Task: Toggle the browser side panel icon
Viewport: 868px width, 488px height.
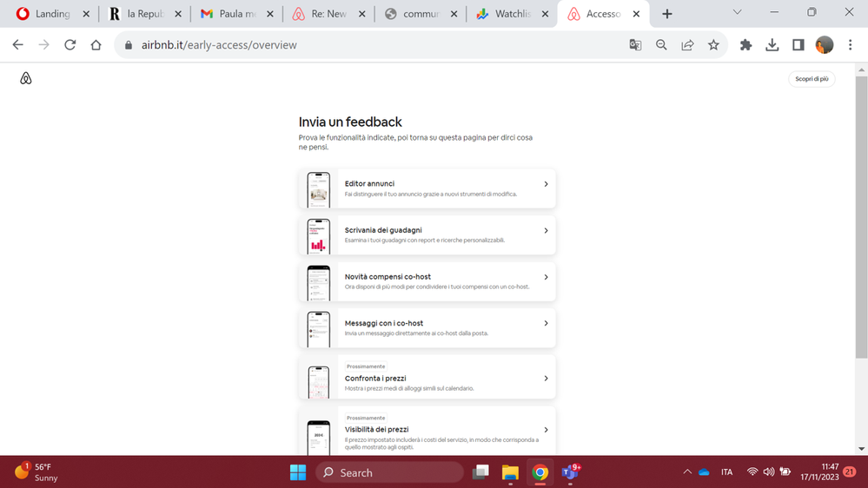Action: coord(798,45)
